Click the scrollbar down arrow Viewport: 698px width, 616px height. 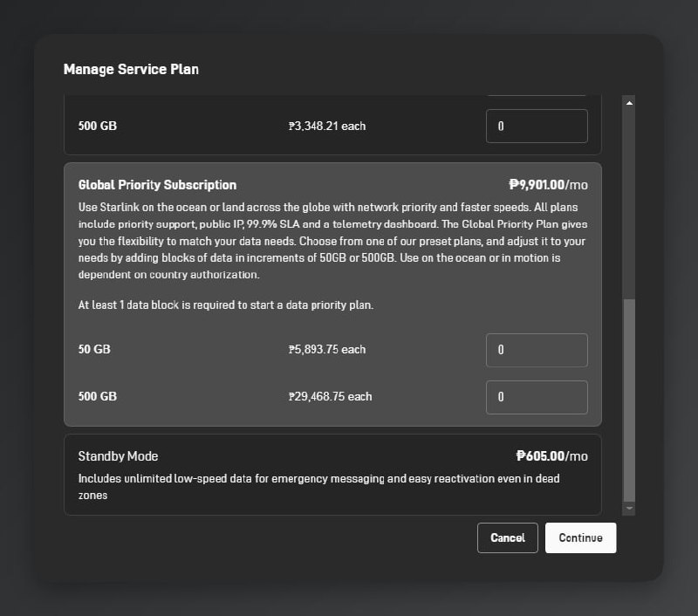coord(629,509)
